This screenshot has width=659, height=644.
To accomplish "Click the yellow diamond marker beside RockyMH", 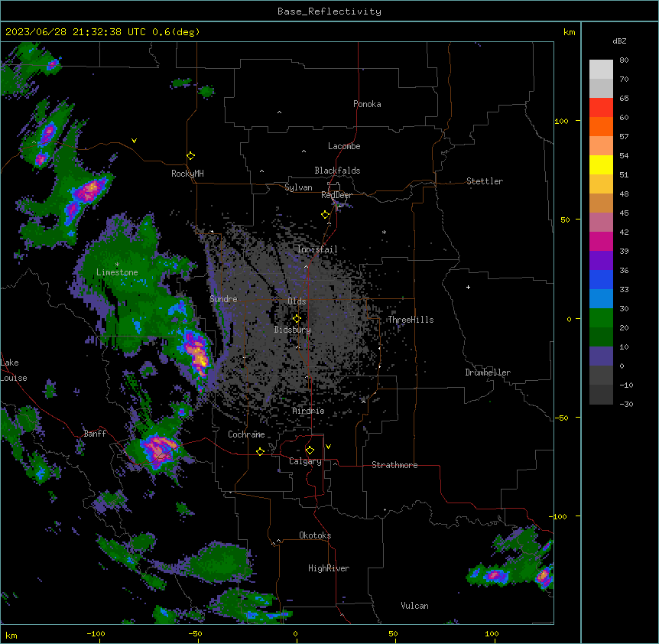I will tap(190, 156).
